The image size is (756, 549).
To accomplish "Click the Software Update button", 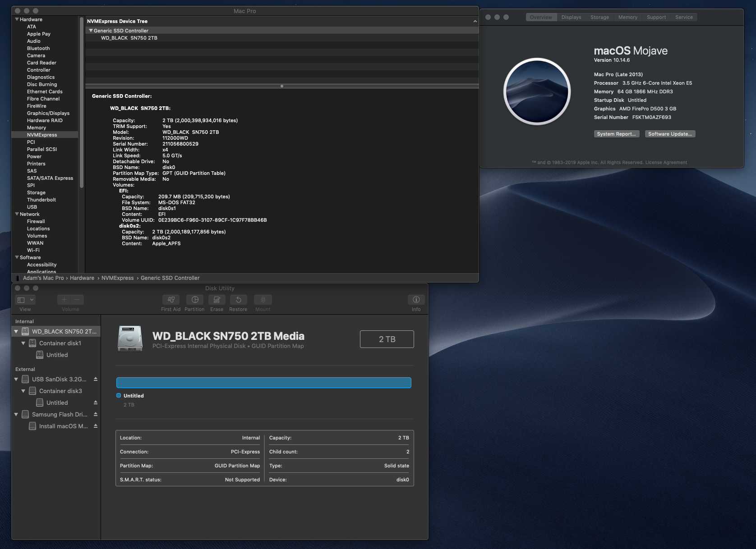I will pyautogui.click(x=670, y=134).
